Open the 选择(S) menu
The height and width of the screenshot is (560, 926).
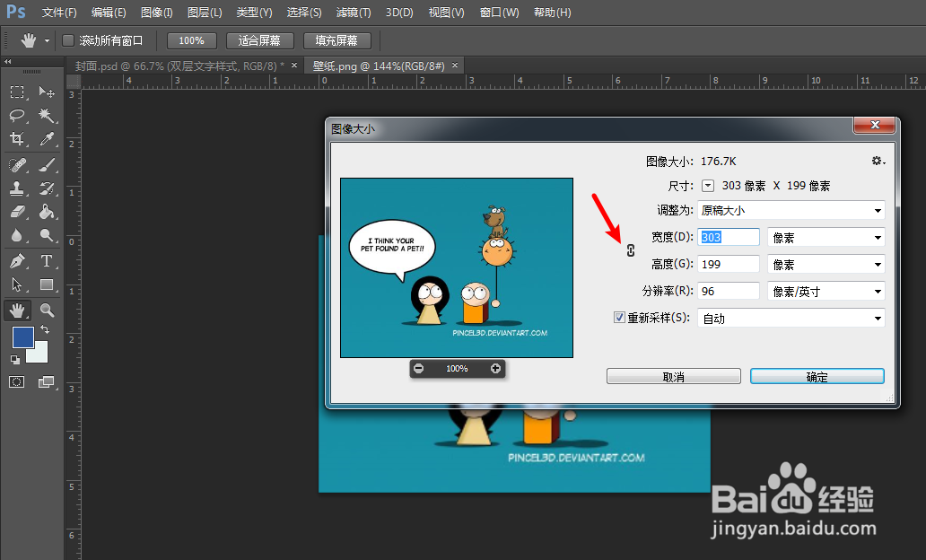pos(304,13)
